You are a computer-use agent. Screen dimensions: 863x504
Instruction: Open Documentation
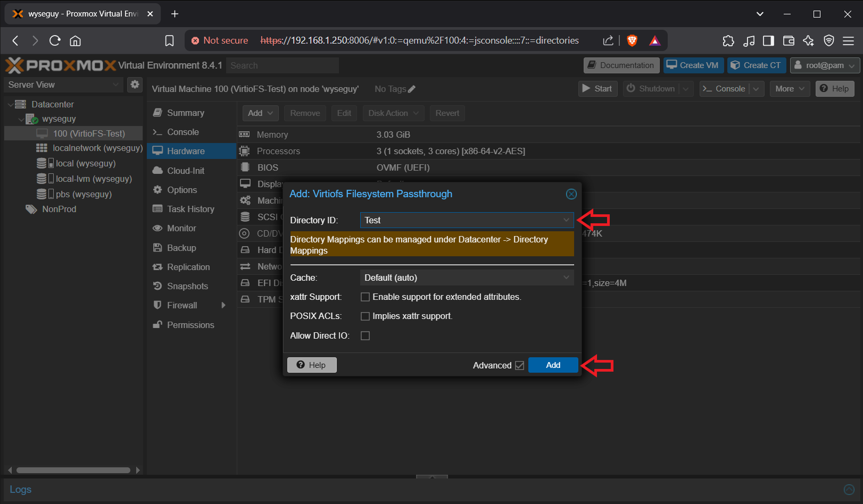click(x=621, y=65)
